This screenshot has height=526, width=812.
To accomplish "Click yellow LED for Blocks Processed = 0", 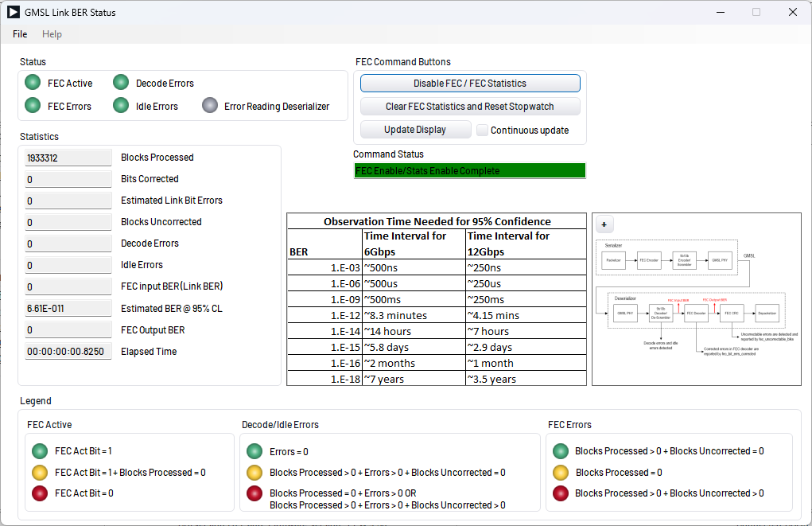I will (561, 473).
